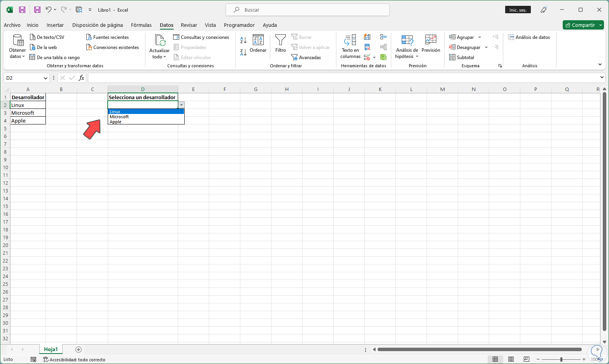Add a new sheet with plus button
Viewport: 609px width, 364px height.
79,350
